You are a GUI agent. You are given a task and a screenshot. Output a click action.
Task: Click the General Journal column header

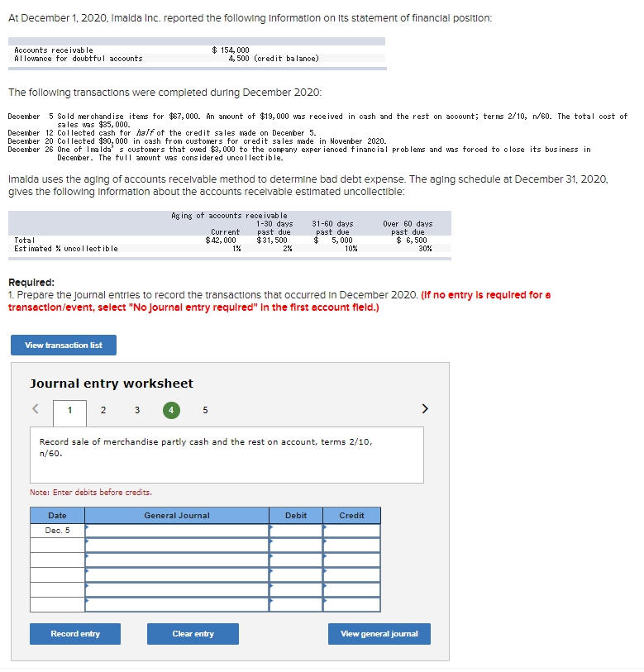[x=177, y=516]
